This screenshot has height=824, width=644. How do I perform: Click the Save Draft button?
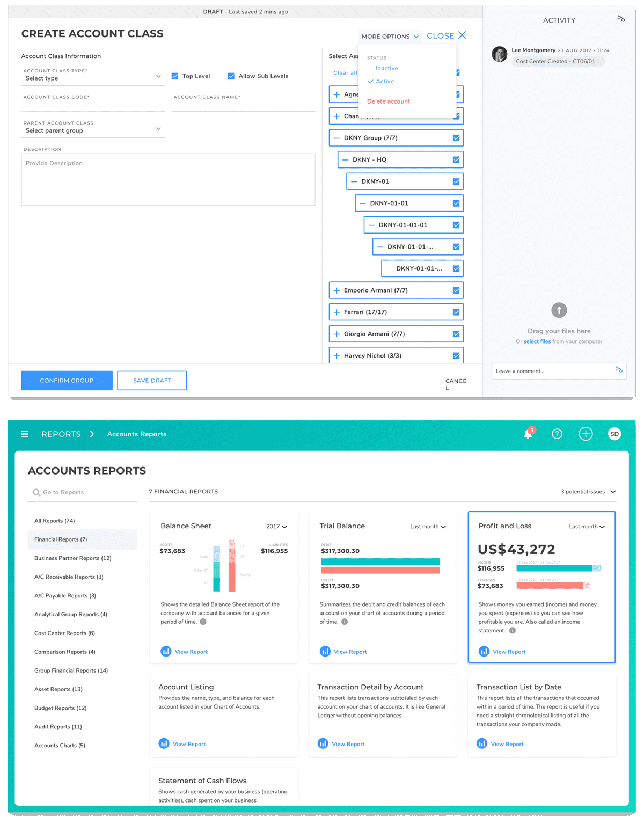pos(152,381)
